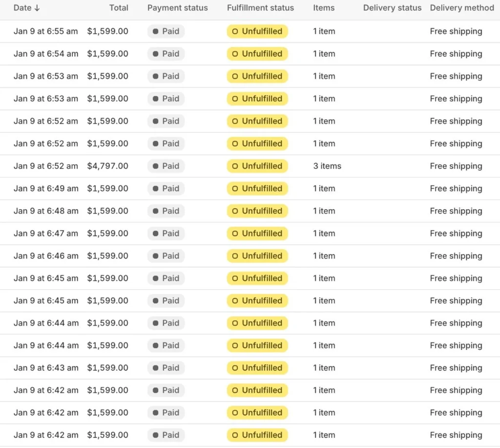This screenshot has width=500, height=448.
Task: Select the Items column header
Action: click(324, 8)
